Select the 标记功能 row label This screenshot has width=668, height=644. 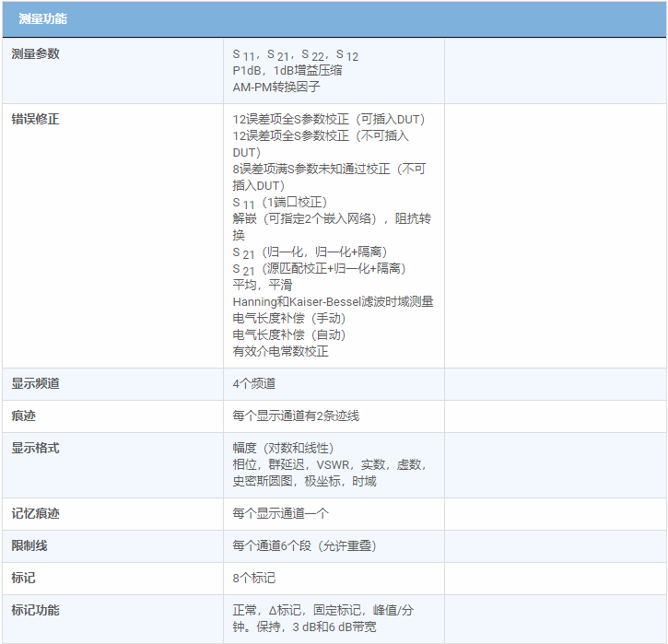(35, 610)
